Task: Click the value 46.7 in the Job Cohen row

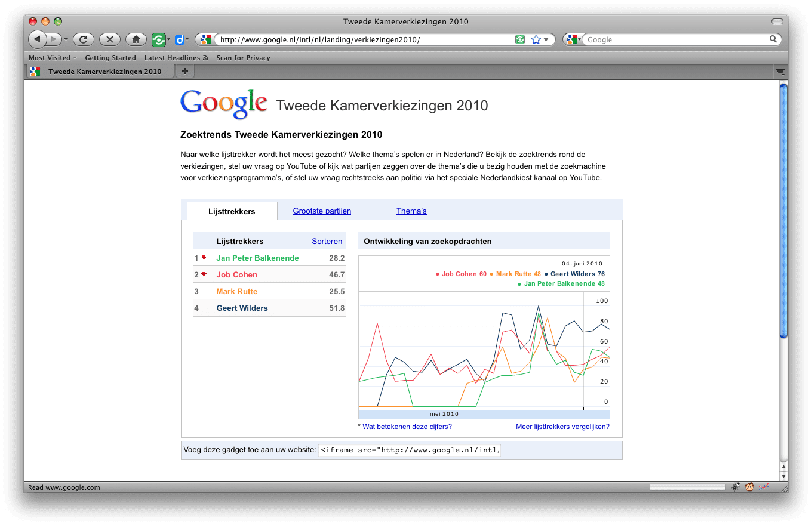Action: [x=337, y=274]
